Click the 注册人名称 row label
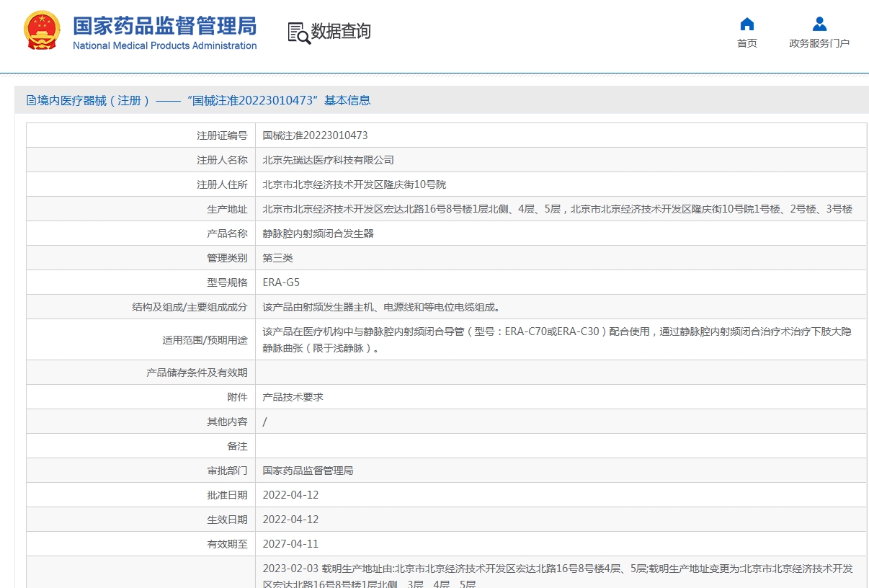Viewport: 869px width, 588px height. (222, 160)
